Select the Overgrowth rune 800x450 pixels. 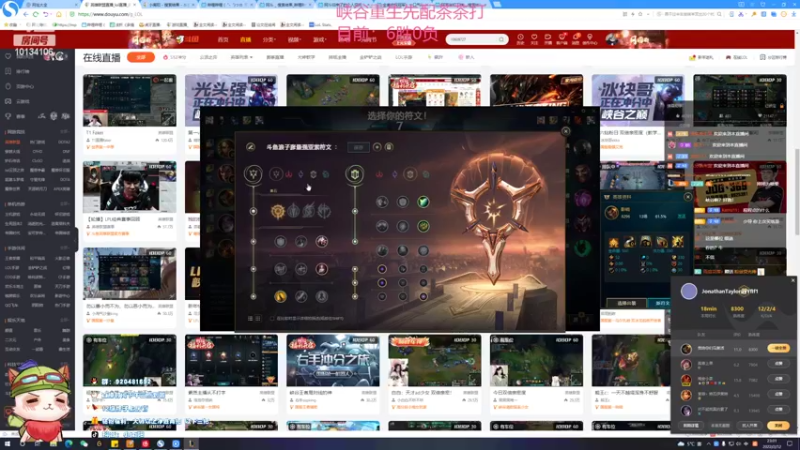382,251
